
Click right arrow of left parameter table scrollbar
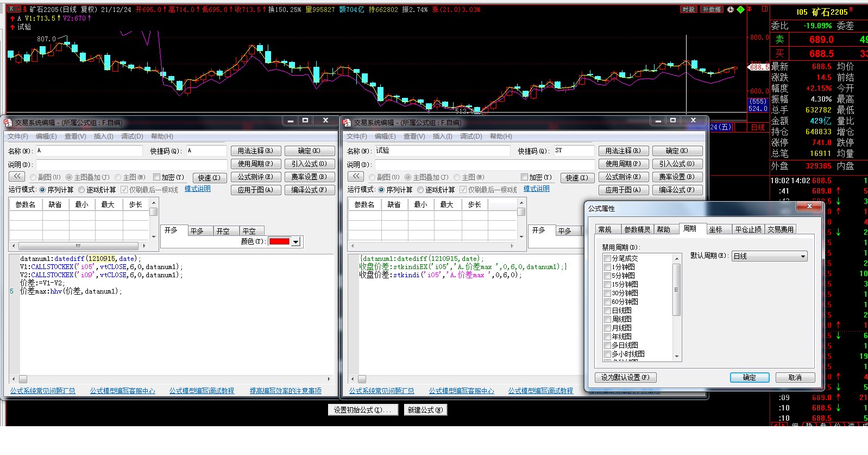[144, 246]
